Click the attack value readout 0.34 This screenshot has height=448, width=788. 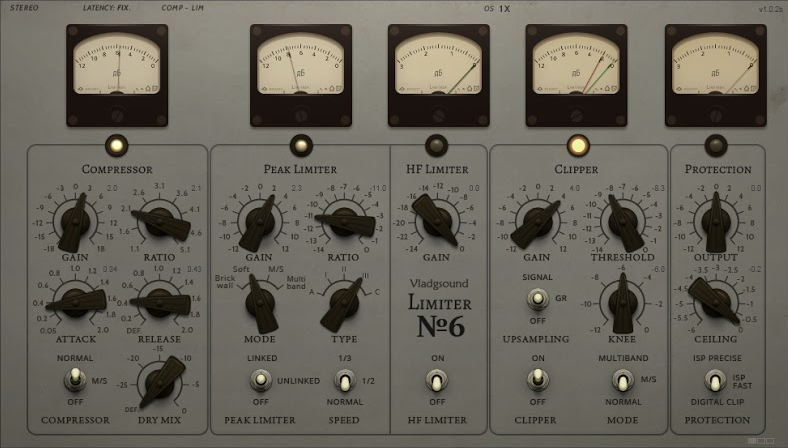pos(110,269)
